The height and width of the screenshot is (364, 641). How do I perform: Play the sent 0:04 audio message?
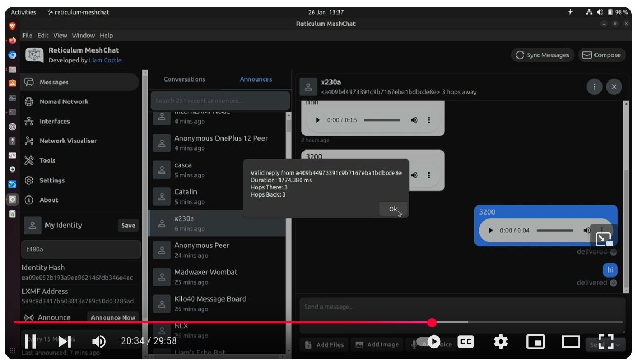pos(490,230)
